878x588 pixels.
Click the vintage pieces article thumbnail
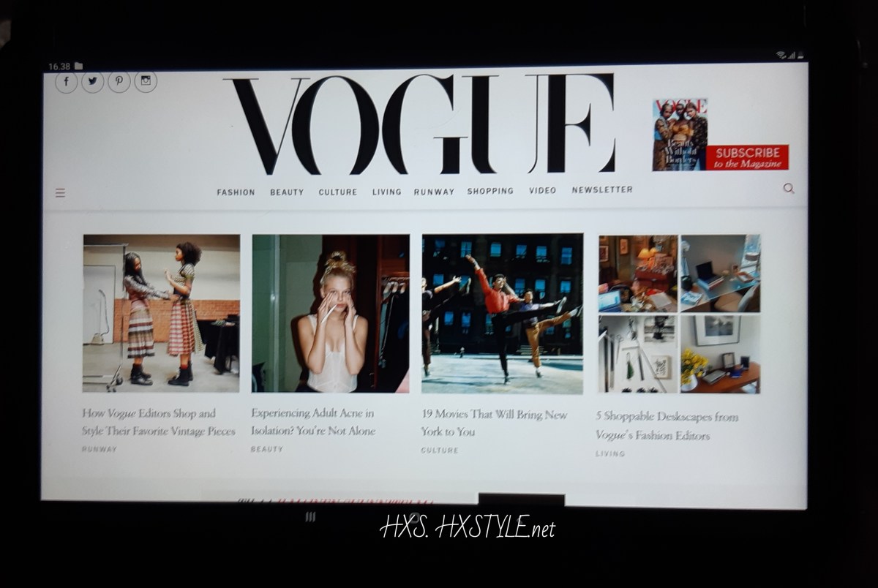(161, 313)
